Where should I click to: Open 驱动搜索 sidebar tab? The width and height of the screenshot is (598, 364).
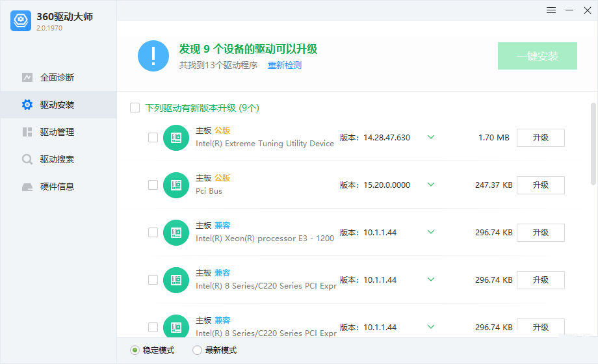pos(58,159)
